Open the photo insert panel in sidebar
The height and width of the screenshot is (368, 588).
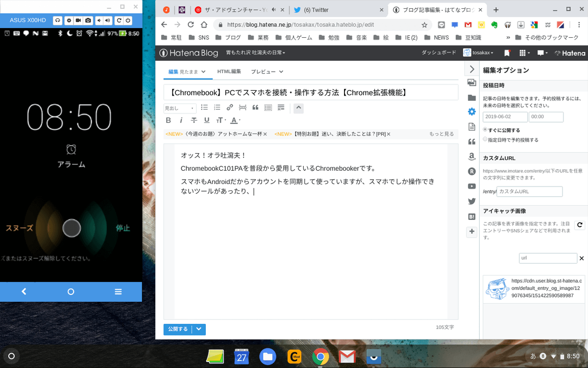click(x=471, y=82)
